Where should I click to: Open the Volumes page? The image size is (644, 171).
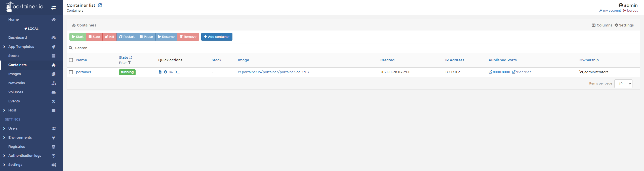tap(16, 92)
